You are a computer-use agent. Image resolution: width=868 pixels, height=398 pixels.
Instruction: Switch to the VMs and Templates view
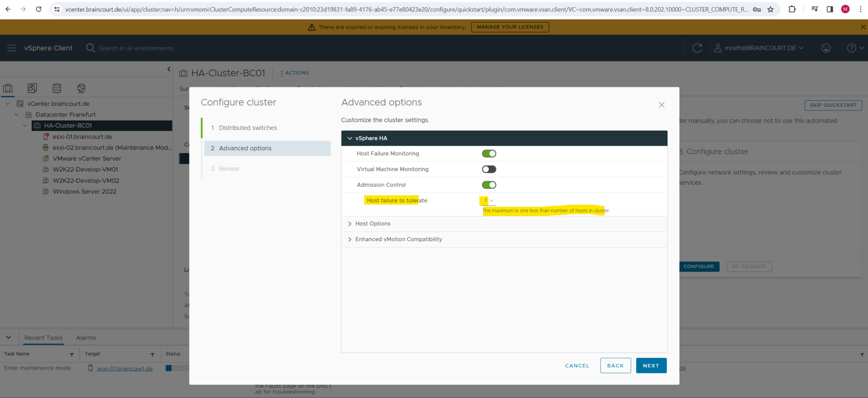click(x=32, y=88)
